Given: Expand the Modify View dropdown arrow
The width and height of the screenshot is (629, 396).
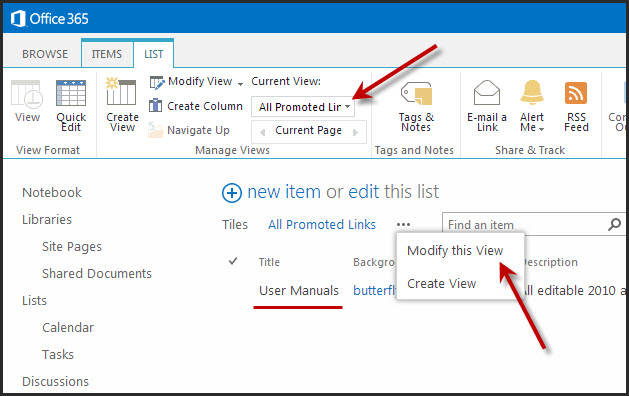Looking at the screenshot, I should click(240, 84).
